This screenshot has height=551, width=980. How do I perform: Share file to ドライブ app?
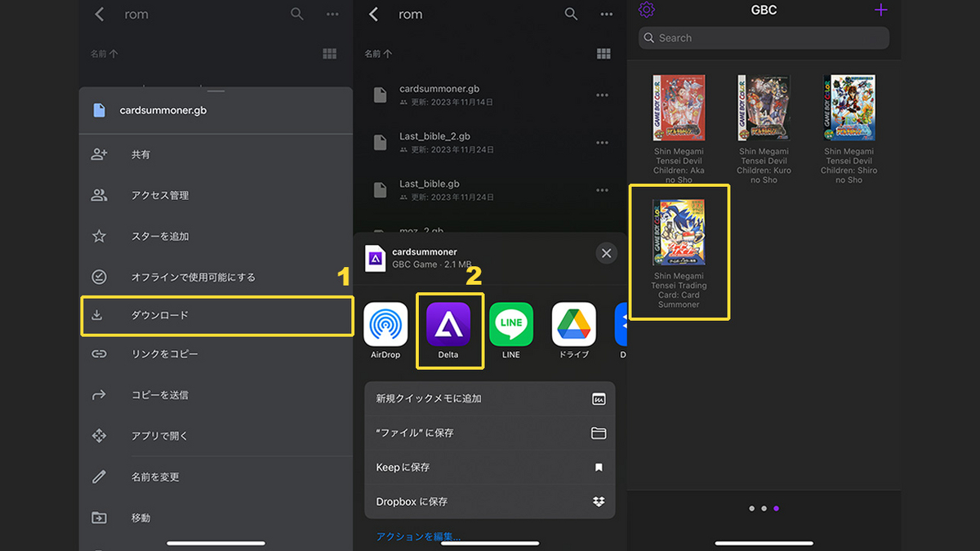[574, 331]
